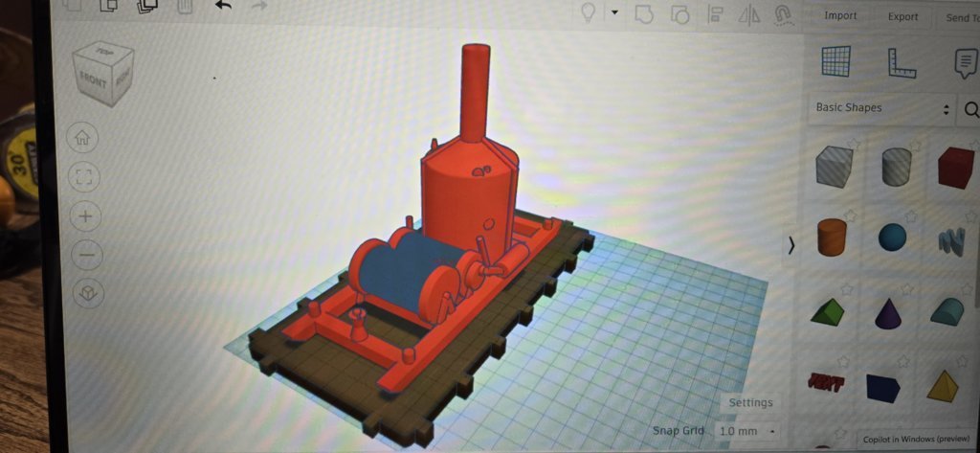The image size is (980, 453).
Task: Select the light-blue Scribble shape
Action: [951, 241]
